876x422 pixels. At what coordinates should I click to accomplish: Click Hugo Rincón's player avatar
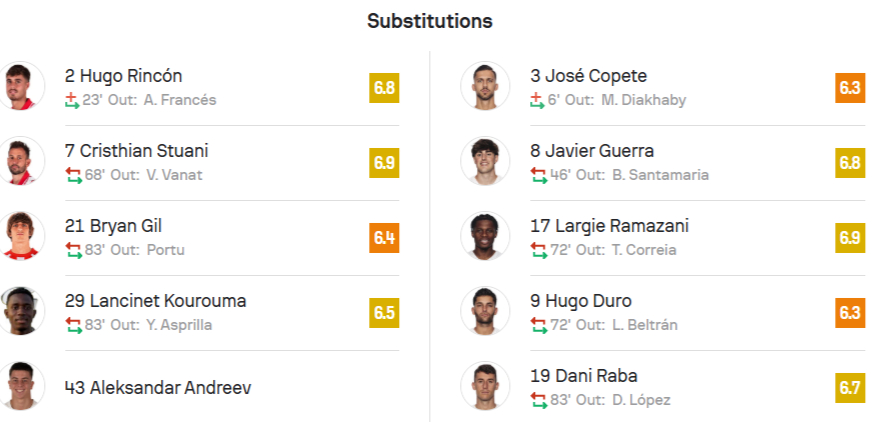pos(21,86)
